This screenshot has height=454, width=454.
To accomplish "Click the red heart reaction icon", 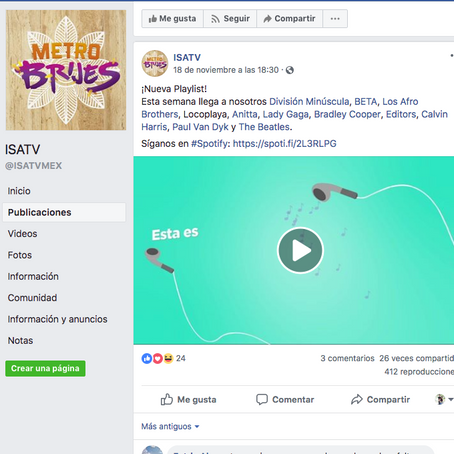I will (158, 359).
